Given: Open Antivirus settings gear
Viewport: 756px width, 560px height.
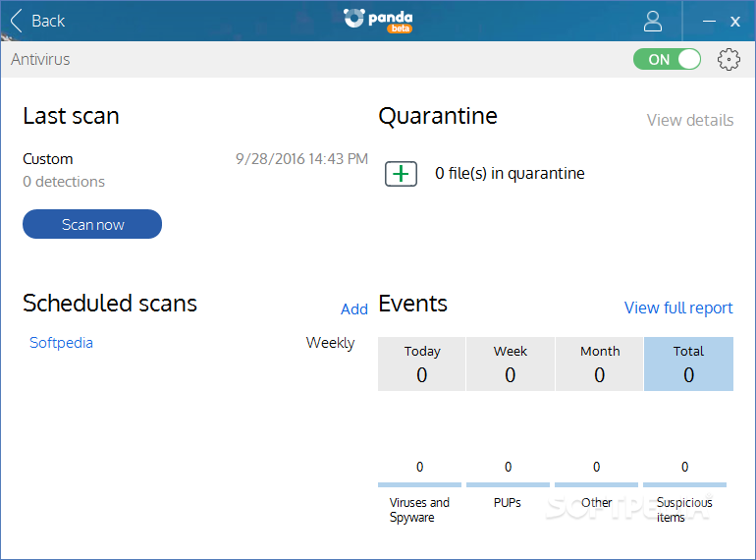Looking at the screenshot, I should [729, 59].
